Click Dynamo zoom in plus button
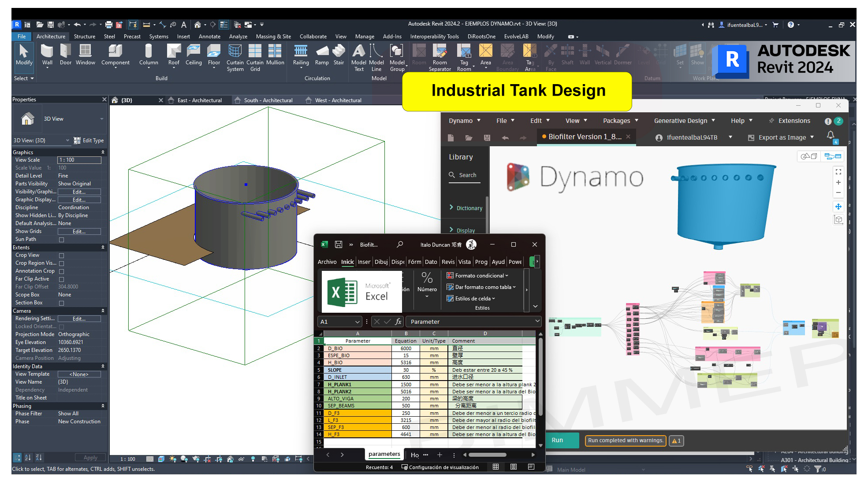The width and height of the screenshot is (868, 503). coord(838,182)
